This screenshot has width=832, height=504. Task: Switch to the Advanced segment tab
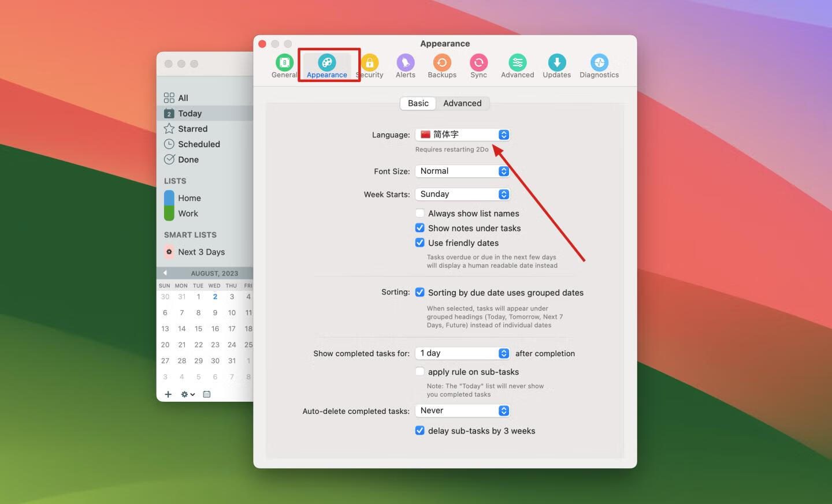point(462,103)
